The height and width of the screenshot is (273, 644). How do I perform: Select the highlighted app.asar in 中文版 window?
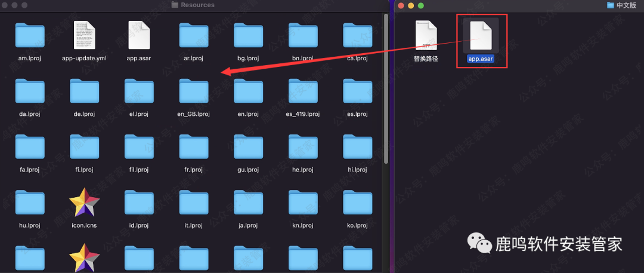click(481, 36)
